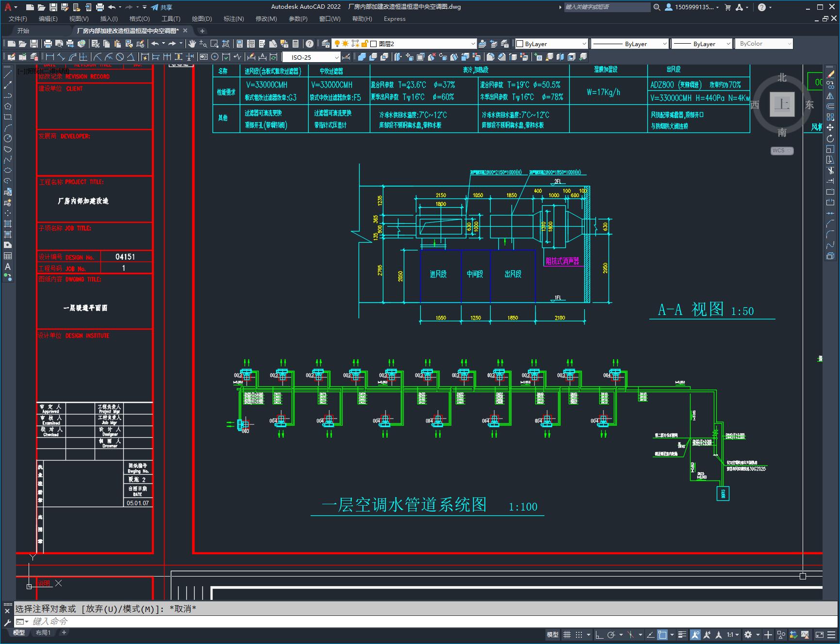The height and width of the screenshot is (644, 840).
Task: Select the Rotate tool in right toolbar
Action: 830,138
